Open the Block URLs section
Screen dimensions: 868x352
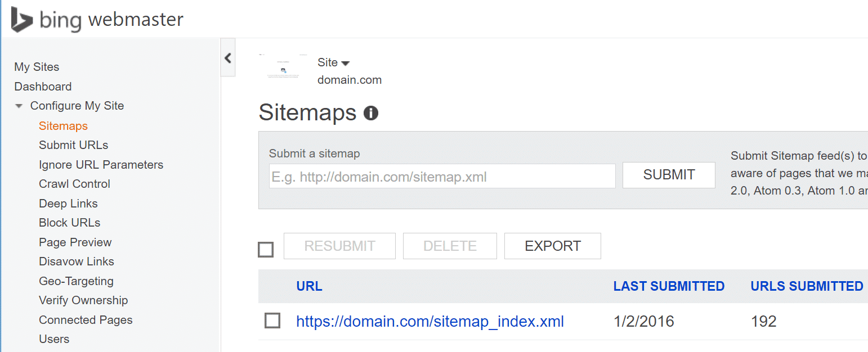point(69,222)
